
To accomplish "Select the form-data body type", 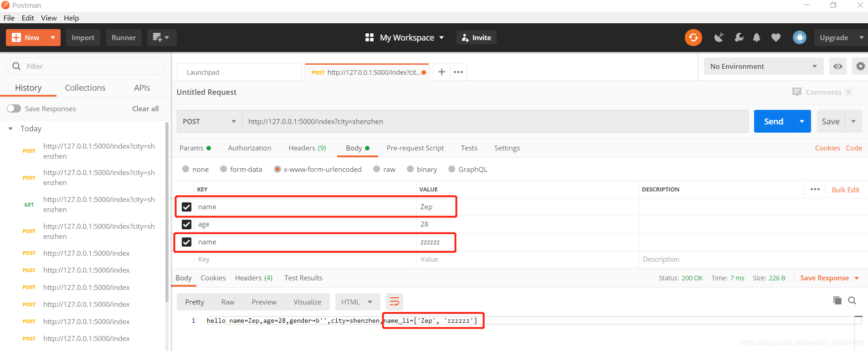I will coord(223,169).
